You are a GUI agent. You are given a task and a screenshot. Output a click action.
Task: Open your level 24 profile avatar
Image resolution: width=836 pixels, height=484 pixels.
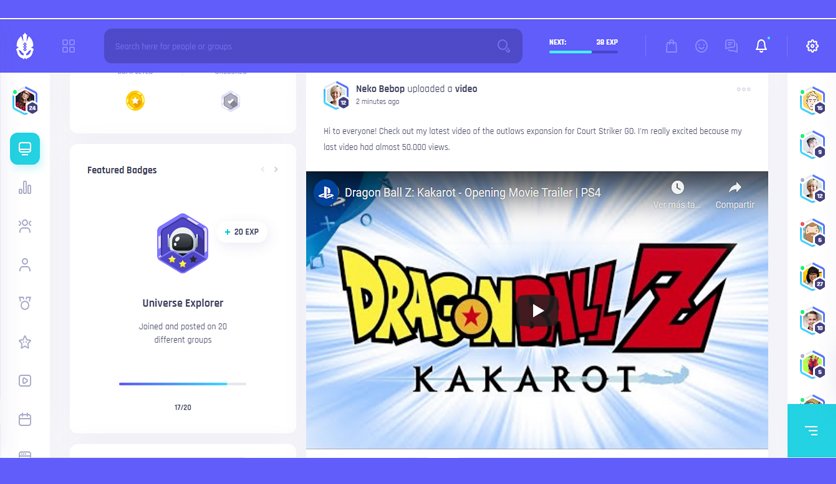coord(25,101)
